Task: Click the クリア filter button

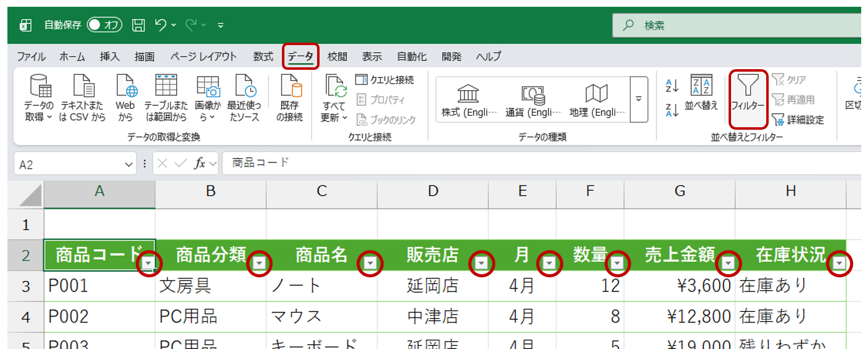Action: click(x=789, y=80)
